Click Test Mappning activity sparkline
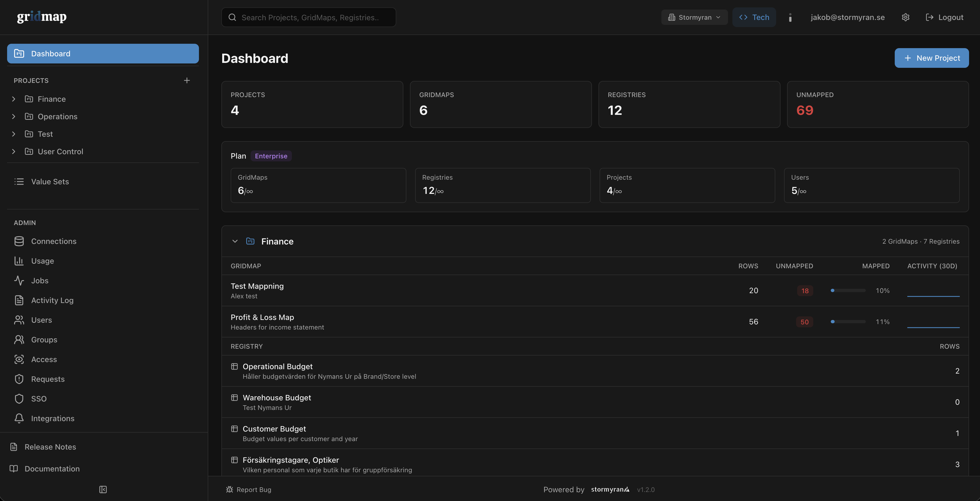The height and width of the screenshot is (501, 980). pyautogui.click(x=933, y=291)
